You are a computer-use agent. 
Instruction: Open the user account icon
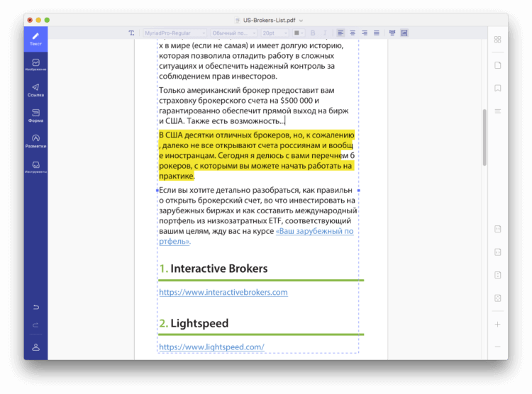35,347
